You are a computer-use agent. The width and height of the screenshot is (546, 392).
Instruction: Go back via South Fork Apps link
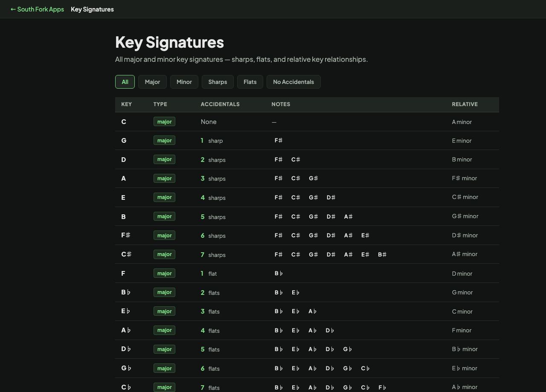pos(37,9)
